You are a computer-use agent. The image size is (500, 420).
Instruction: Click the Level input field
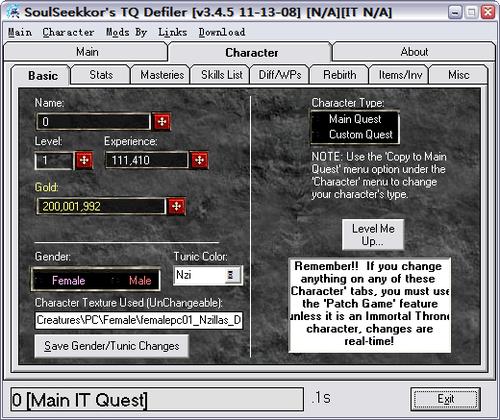point(54,161)
